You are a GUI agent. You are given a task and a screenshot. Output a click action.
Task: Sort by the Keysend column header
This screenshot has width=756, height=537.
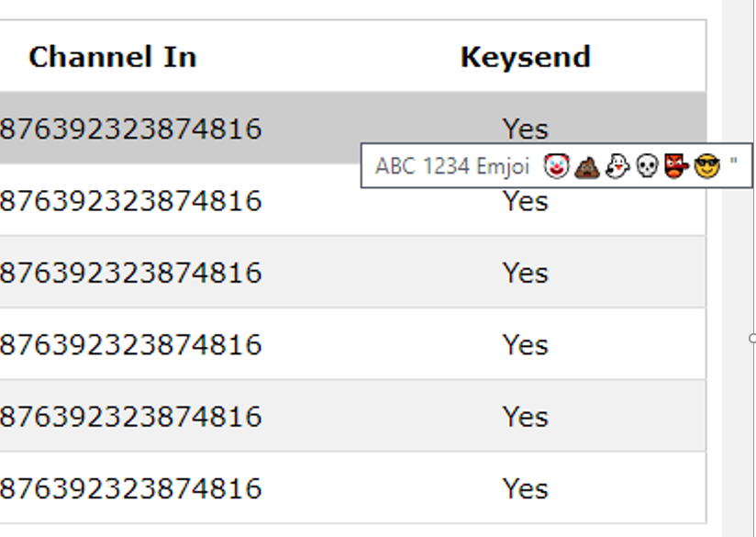click(x=525, y=57)
